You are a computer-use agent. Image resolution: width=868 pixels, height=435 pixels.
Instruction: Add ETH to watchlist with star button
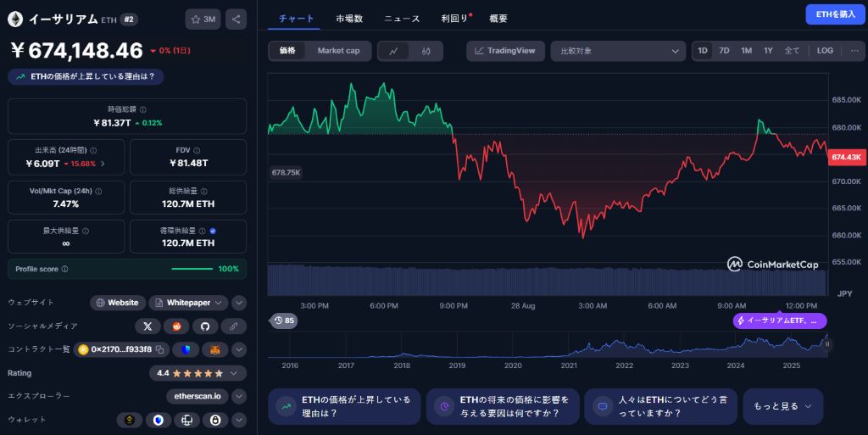point(203,20)
